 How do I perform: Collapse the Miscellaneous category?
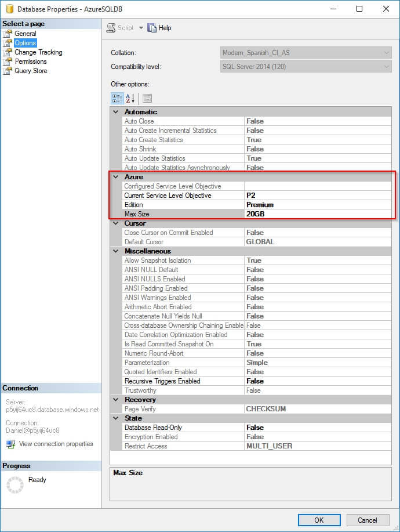pyautogui.click(x=116, y=251)
